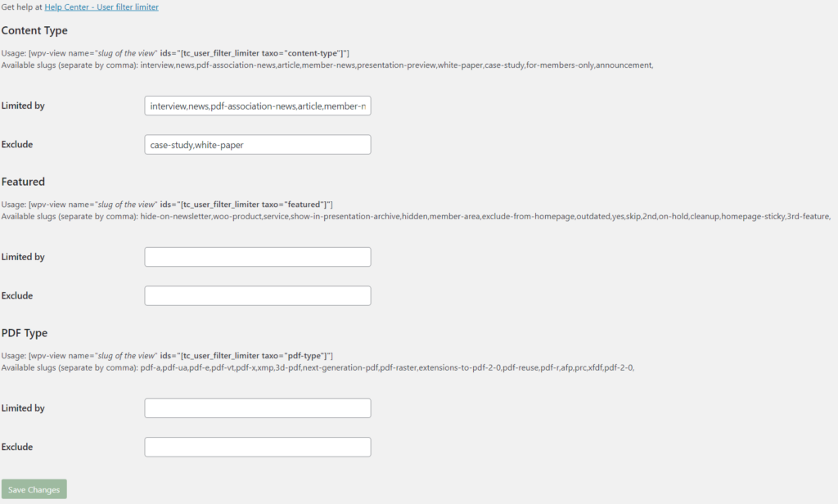
Task: Click the Limited by field under Featured
Action: pyautogui.click(x=257, y=256)
